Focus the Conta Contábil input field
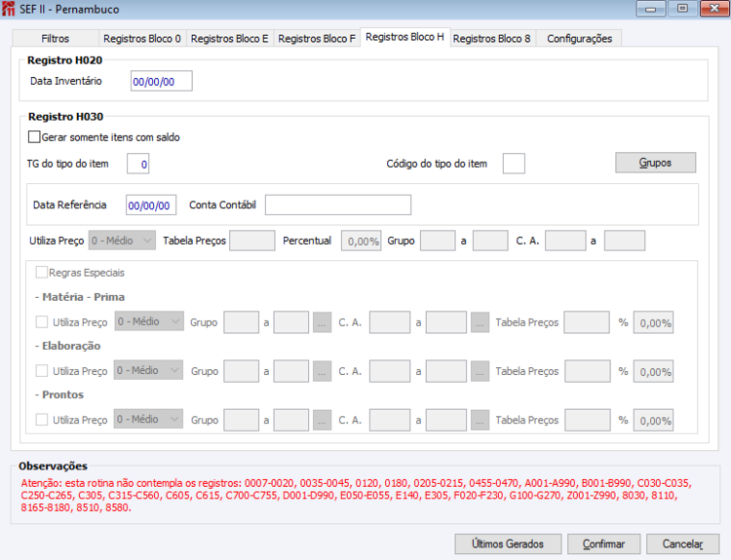 (x=338, y=205)
